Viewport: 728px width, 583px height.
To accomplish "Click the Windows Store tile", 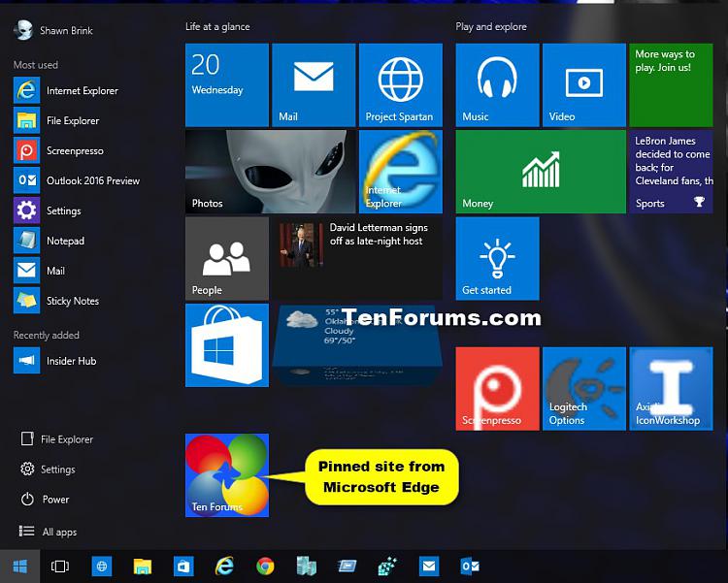I will pyautogui.click(x=227, y=345).
